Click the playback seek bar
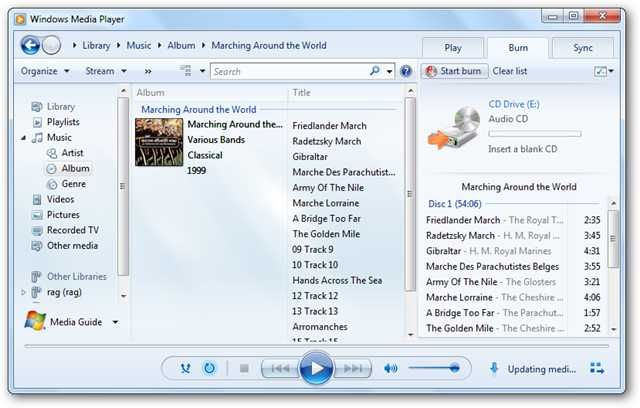This screenshot has width=640, height=408. point(316,346)
